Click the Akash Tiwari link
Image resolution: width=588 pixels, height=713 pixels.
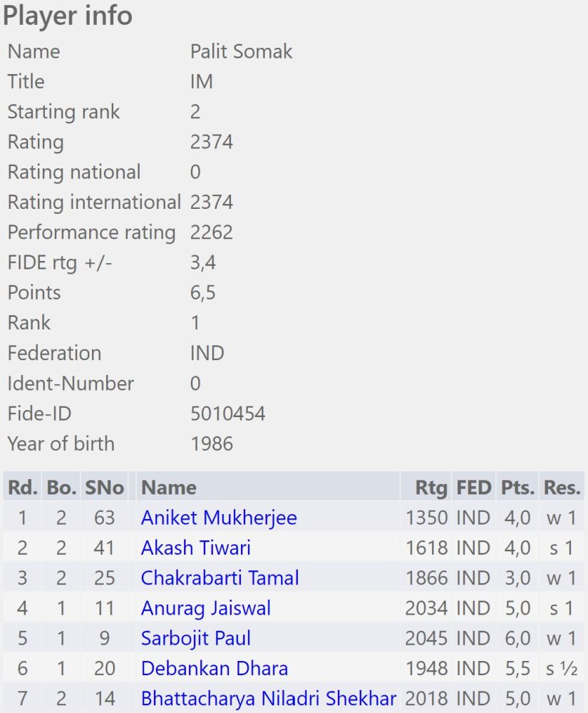click(196, 548)
